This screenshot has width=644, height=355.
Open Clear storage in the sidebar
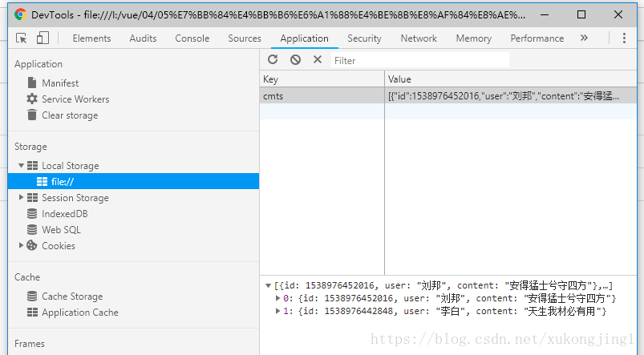click(70, 115)
